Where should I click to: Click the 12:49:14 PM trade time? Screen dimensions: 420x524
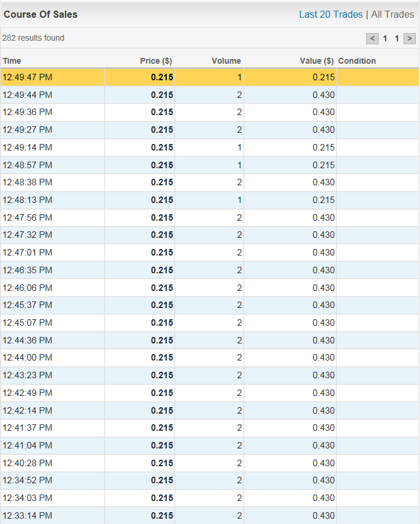(27, 148)
